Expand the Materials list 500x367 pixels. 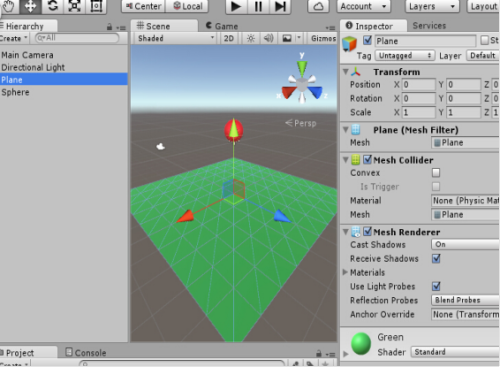[345, 272]
